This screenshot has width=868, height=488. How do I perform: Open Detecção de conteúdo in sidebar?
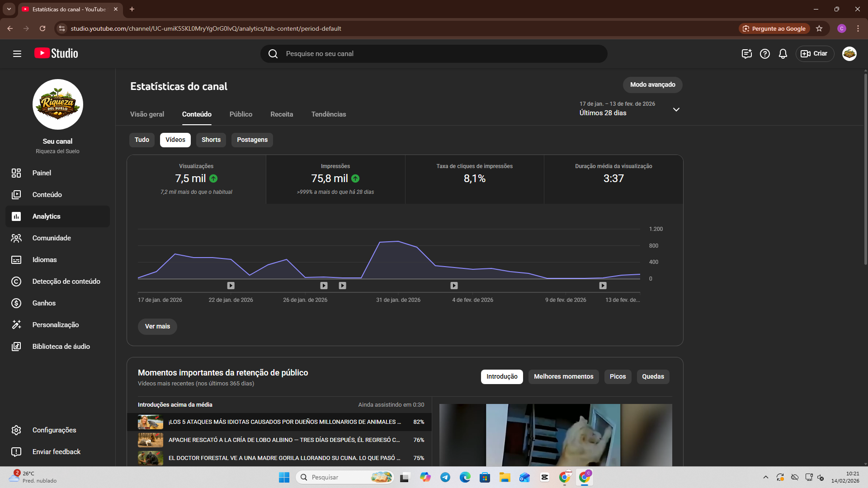(66, 282)
